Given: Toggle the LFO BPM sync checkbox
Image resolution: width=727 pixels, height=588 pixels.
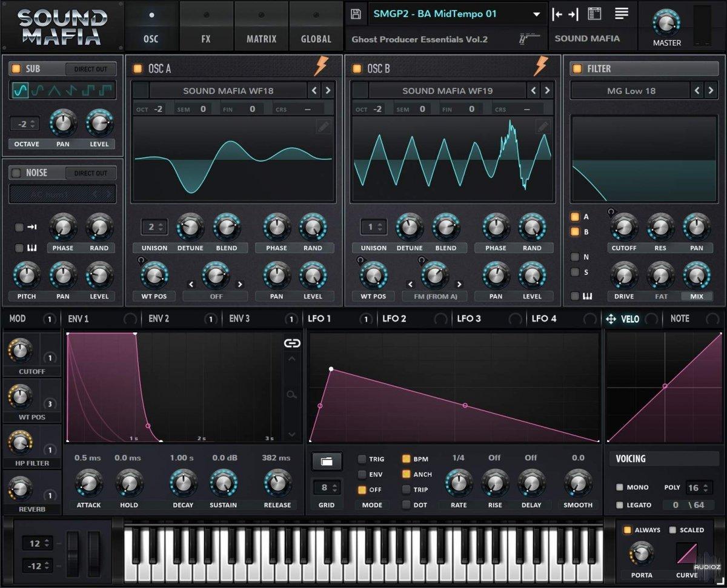Looking at the screenshot, I should pyautogui.click(x=406, y=459).
